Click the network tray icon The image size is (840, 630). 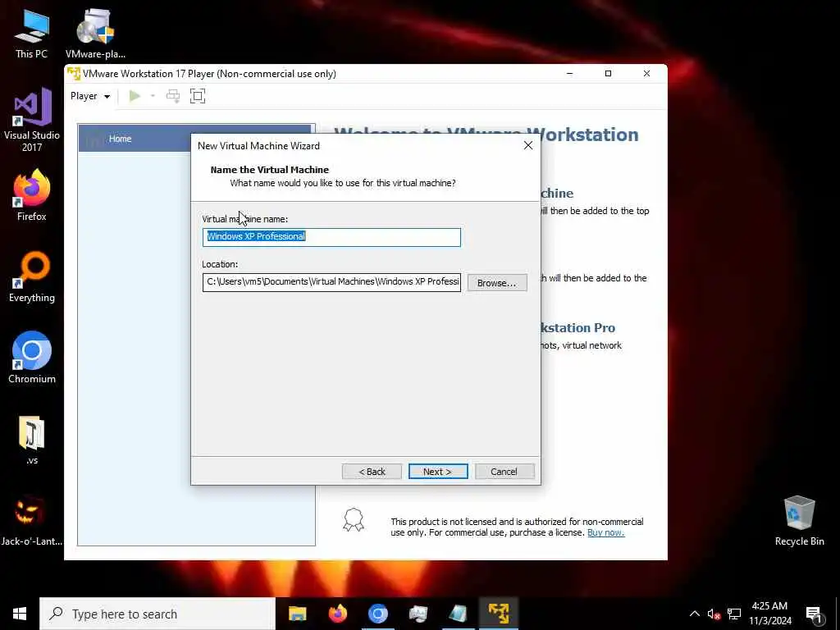(734, 614)
